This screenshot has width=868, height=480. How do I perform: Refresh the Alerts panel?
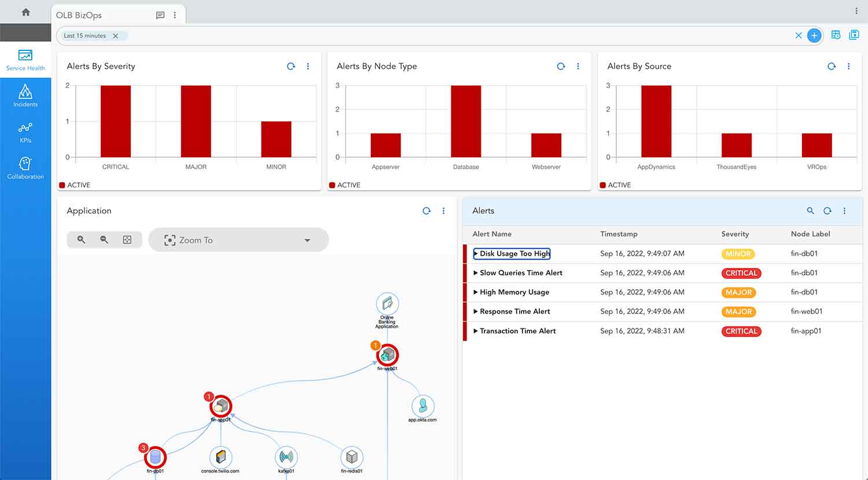click(827, 211)
